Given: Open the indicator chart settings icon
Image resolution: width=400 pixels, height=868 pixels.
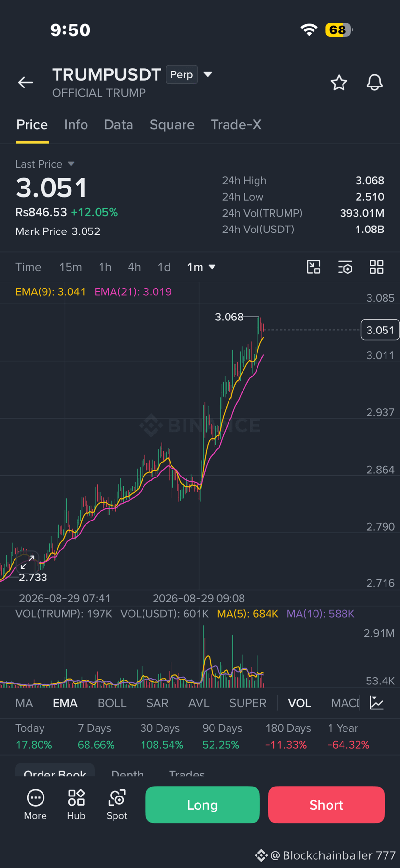Looking at the screenshot, I should click(377, 703).
